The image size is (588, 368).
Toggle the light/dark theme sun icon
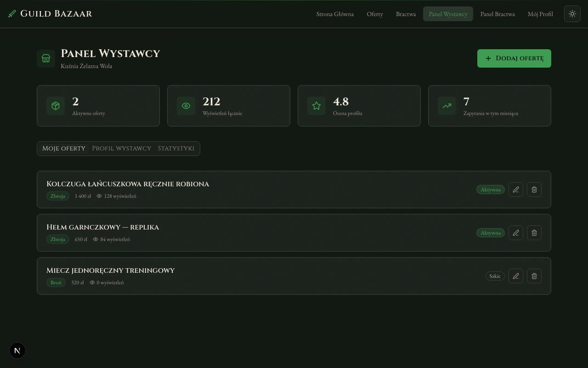(572, 14)
